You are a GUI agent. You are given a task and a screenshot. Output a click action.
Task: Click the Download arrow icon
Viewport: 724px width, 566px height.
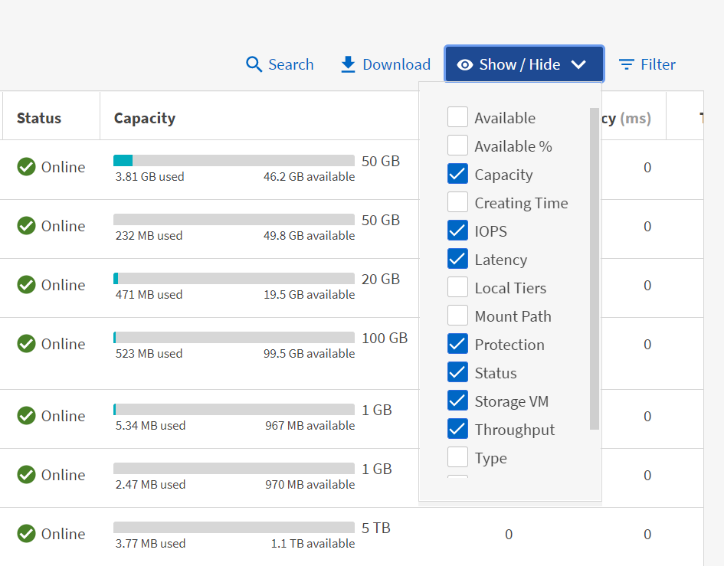pos(348,65)
